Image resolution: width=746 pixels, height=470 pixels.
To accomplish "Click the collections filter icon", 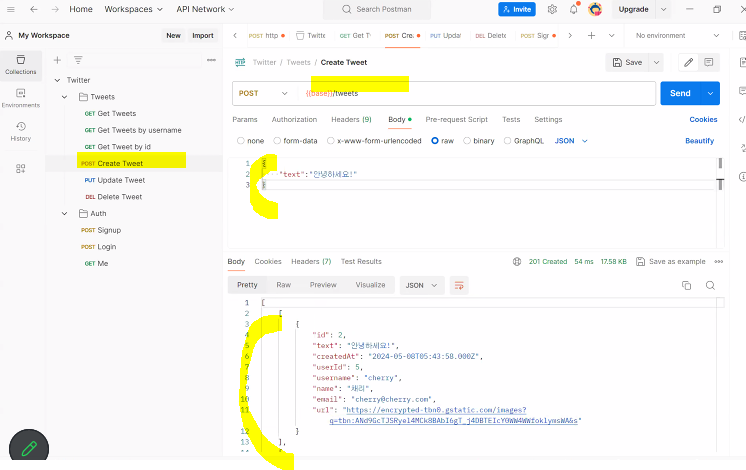I will (x=78, y=60).
